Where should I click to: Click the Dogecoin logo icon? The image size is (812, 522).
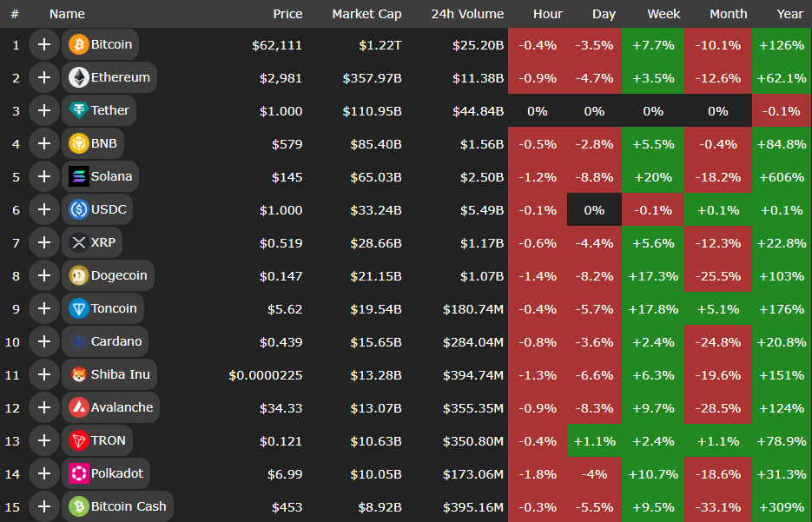coord(78,275)
